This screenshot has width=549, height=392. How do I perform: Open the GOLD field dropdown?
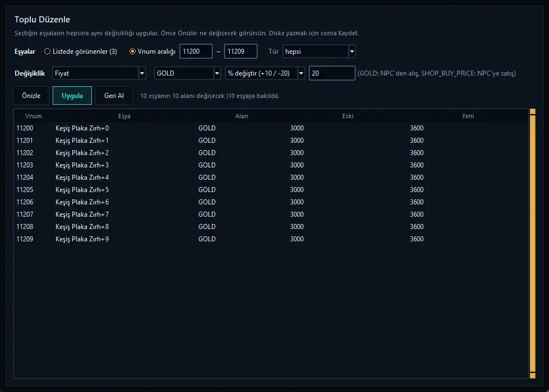click(187, 73)
